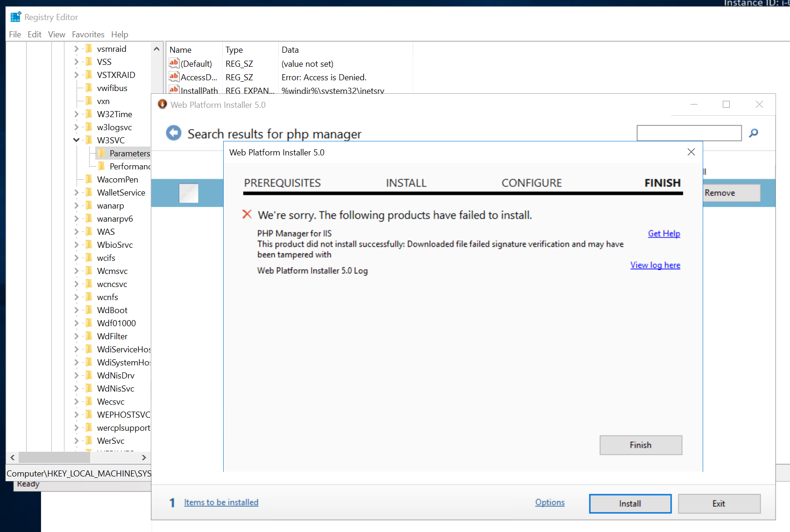The width and height of the screenshot is (790, 532).
Task: Open the Get Help link
Action: pos(664,233)
